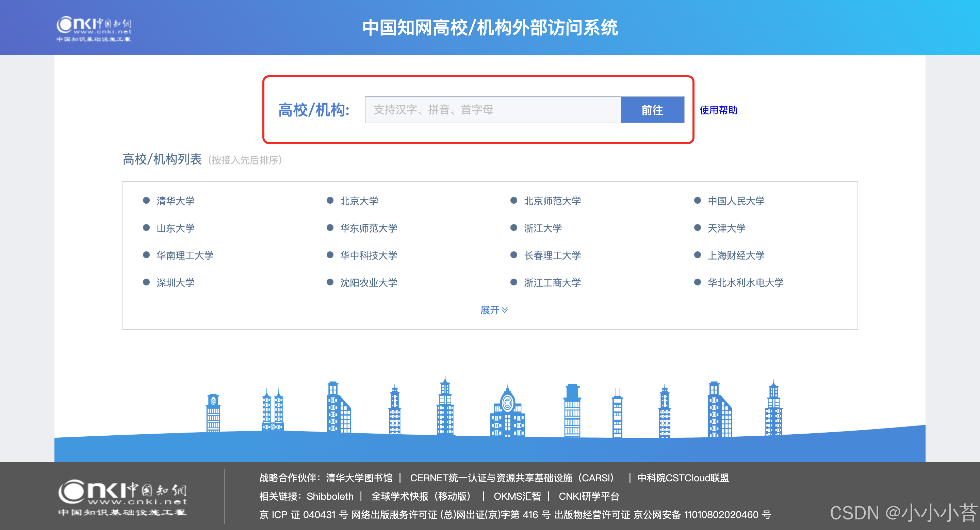This screenshot has height=530, width=980.
Task: Open the CARSI partner link
Action: tap(512, 478)
